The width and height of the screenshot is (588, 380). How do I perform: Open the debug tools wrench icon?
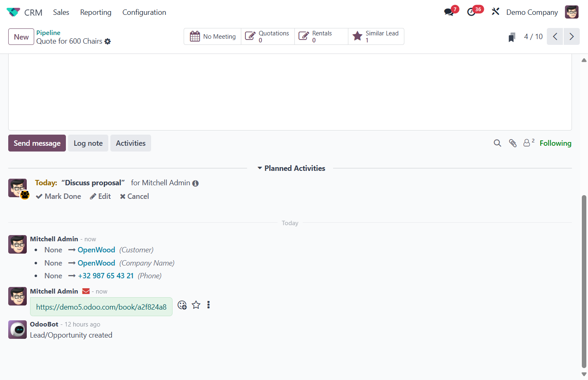pos(495,12)
